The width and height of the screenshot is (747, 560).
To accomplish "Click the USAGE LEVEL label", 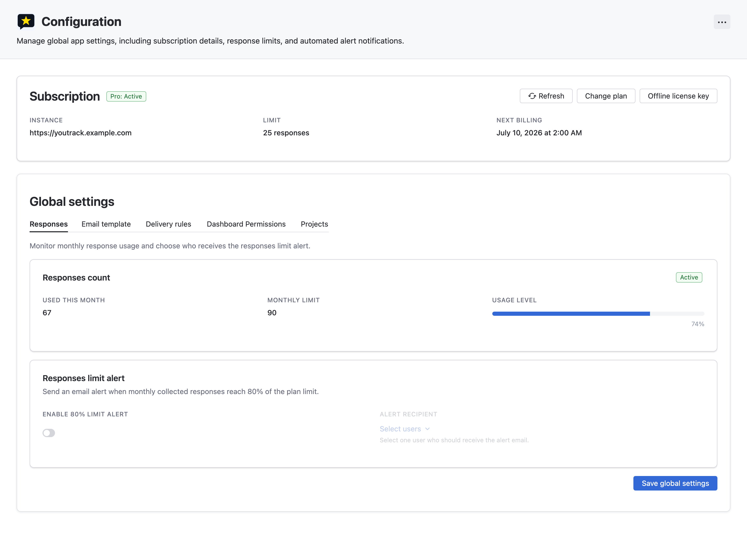I will [514, 300].
